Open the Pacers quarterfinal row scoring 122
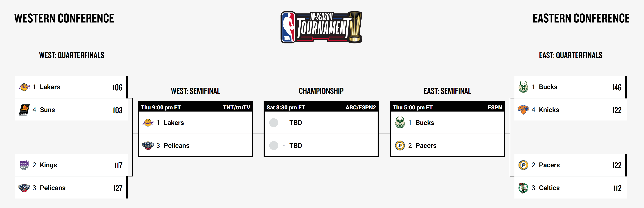This screenshot has width=644, height=208. 571,165
